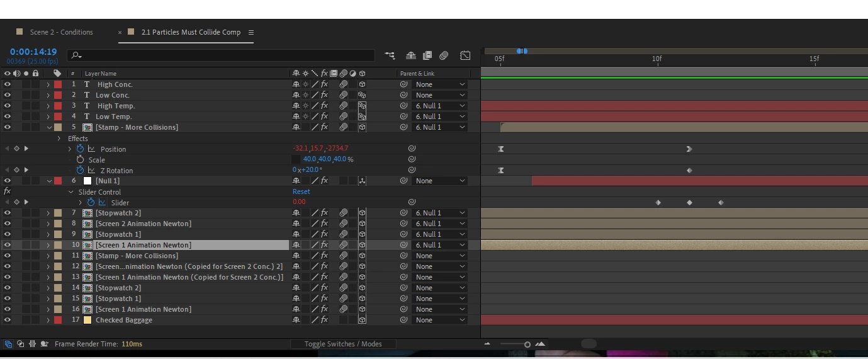Click label color swatch of Stopwatch 2 layer 7

(x=57, y=213)
